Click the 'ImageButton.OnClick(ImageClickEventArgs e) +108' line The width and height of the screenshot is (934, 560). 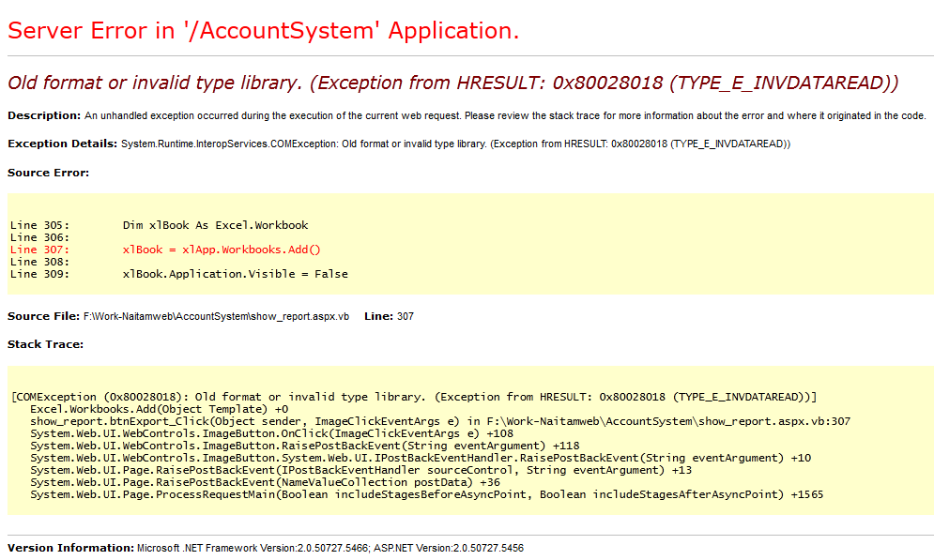[271, 433]
